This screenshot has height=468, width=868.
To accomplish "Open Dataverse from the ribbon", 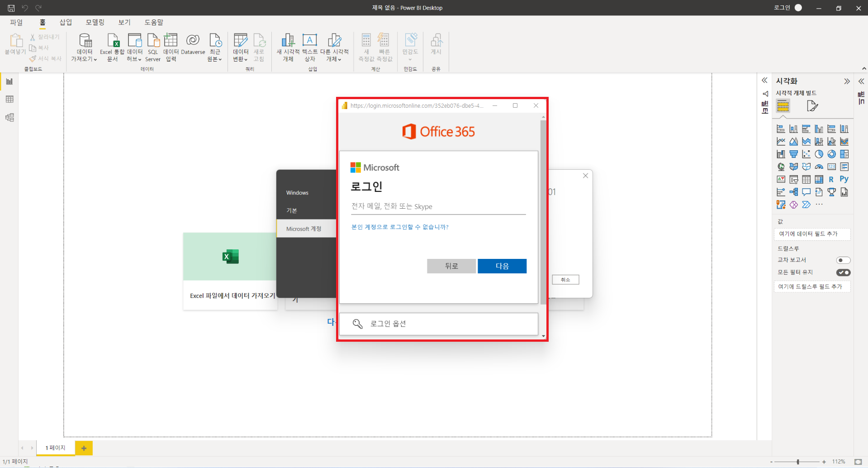I will pos(193,44).
